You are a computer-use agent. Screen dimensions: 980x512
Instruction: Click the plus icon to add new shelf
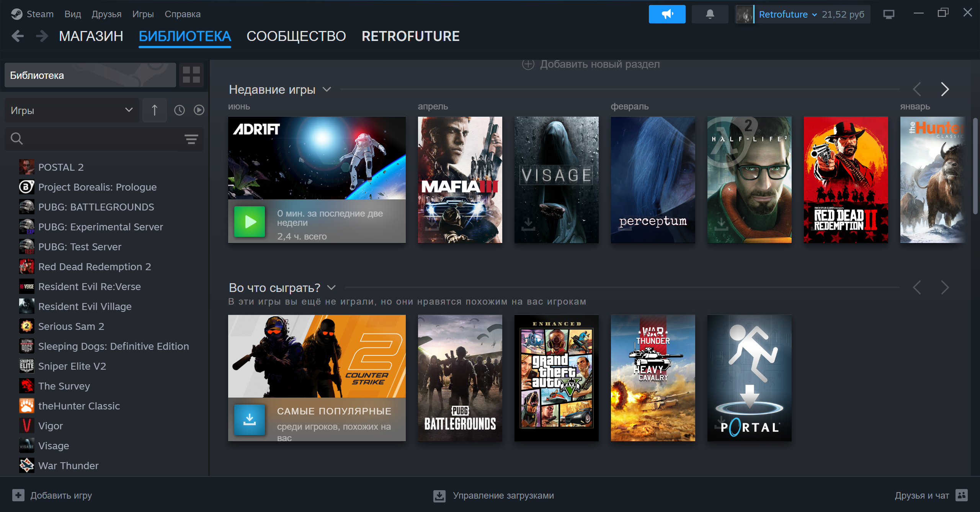[528, 64]
